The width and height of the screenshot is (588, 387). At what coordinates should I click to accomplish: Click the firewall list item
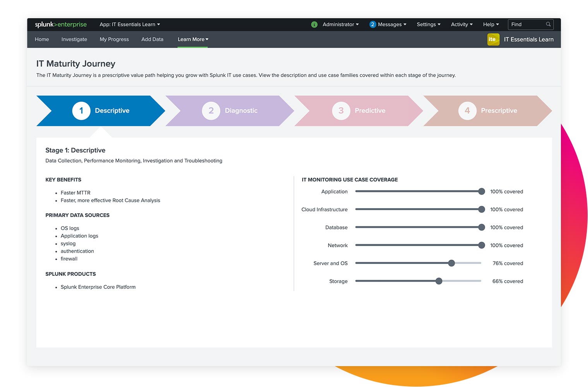coord(69,259)
